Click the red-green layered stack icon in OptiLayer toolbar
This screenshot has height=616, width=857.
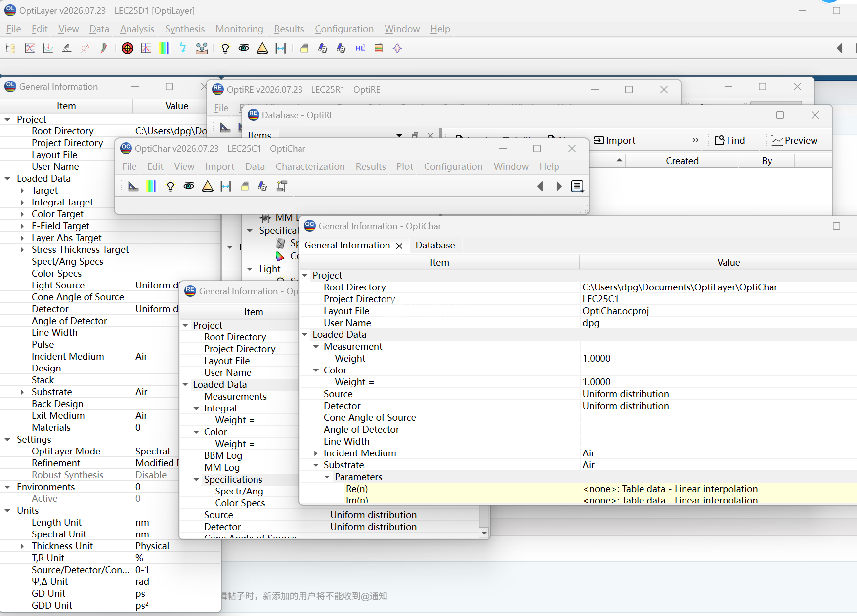(379, 48)
